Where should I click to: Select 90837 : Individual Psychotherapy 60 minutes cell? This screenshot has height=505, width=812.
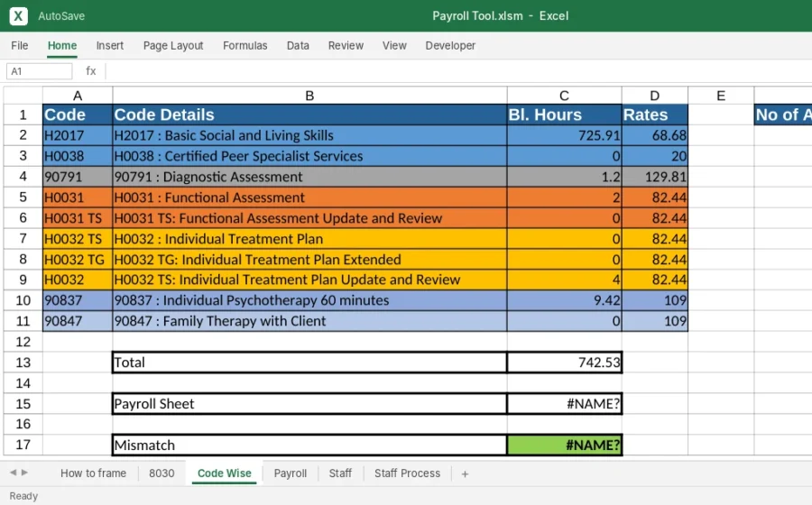309,300
